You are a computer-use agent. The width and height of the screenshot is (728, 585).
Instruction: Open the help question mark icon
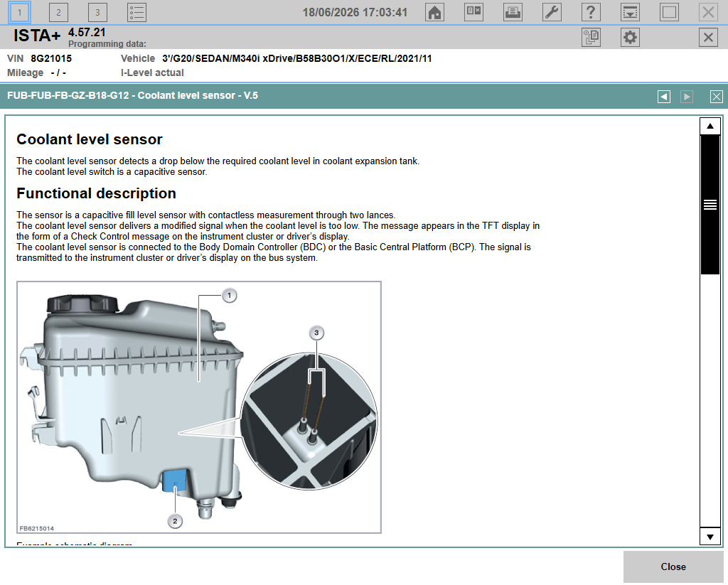tap(591, 12)
